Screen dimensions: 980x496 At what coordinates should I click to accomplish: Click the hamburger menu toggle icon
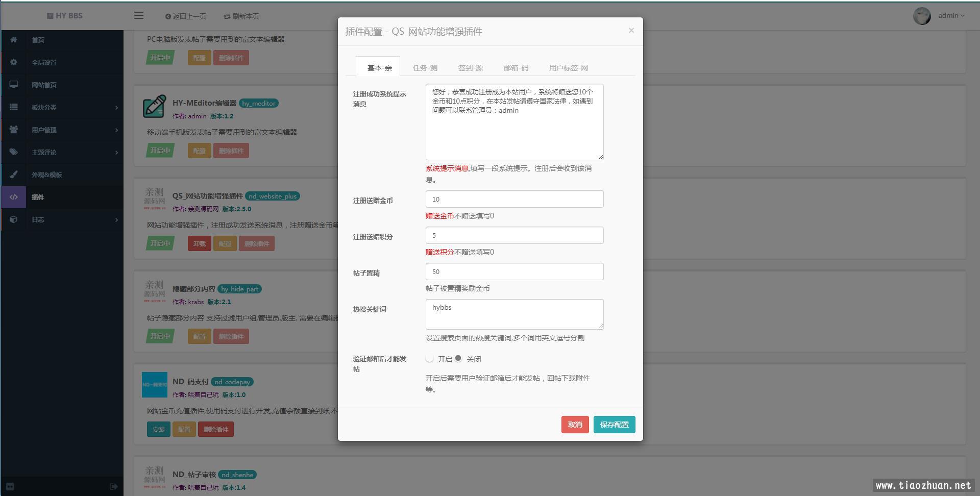139,15
